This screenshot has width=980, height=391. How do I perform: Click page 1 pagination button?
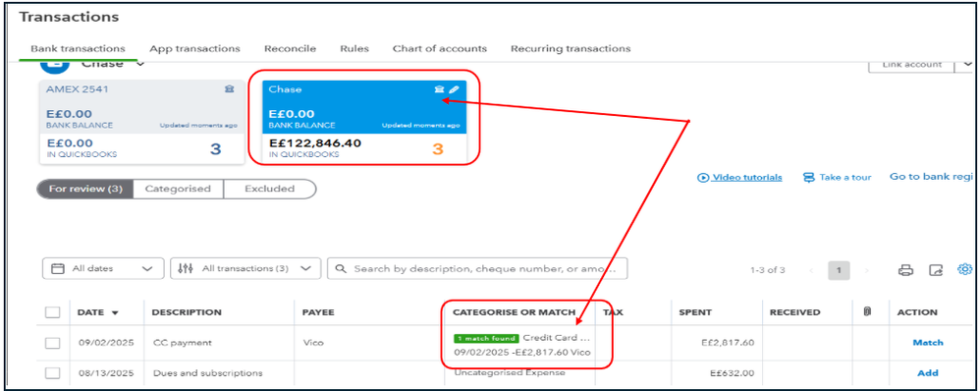[839, 270]
